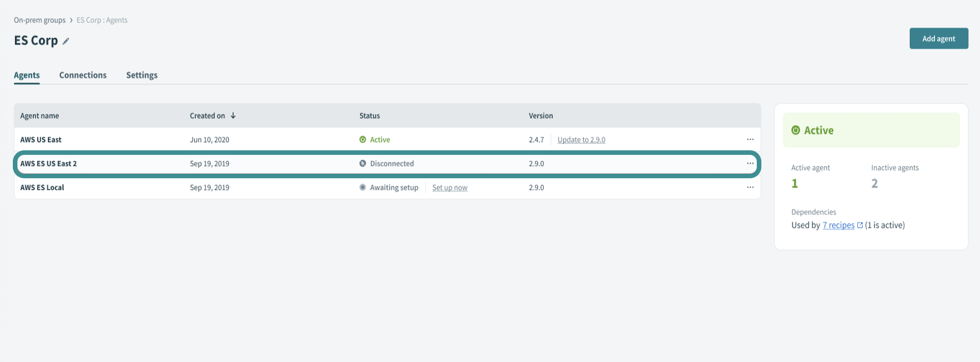Click the pencil edit icon beside ES Corp
The width and height of the screenshot is (980, 362).
click(66, 41)
